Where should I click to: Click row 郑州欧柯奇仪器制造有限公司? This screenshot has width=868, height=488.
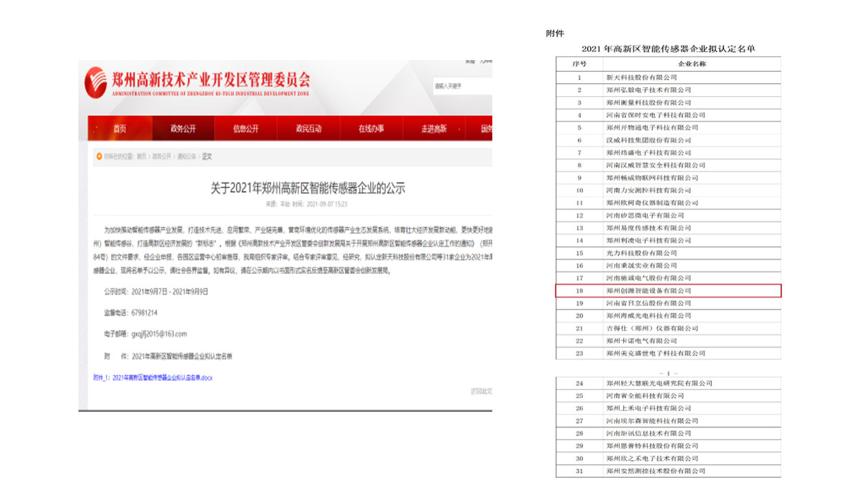[x=668, y=202]
